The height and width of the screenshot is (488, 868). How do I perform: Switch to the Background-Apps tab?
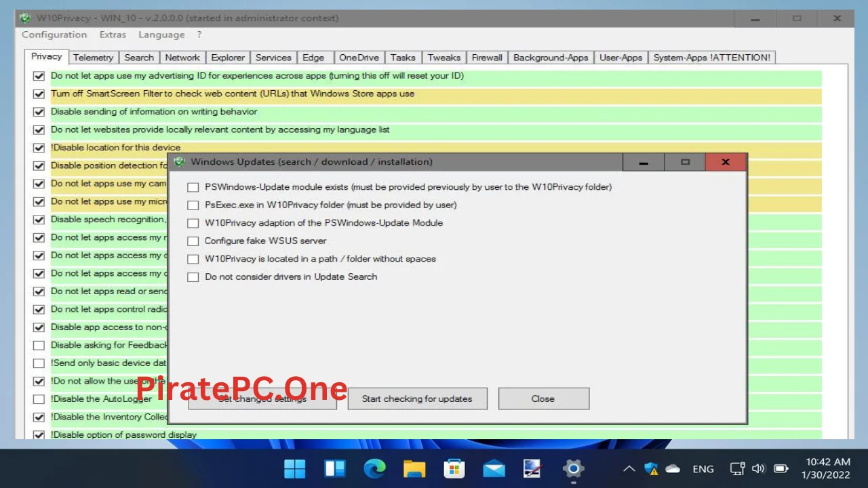point(551,58)
